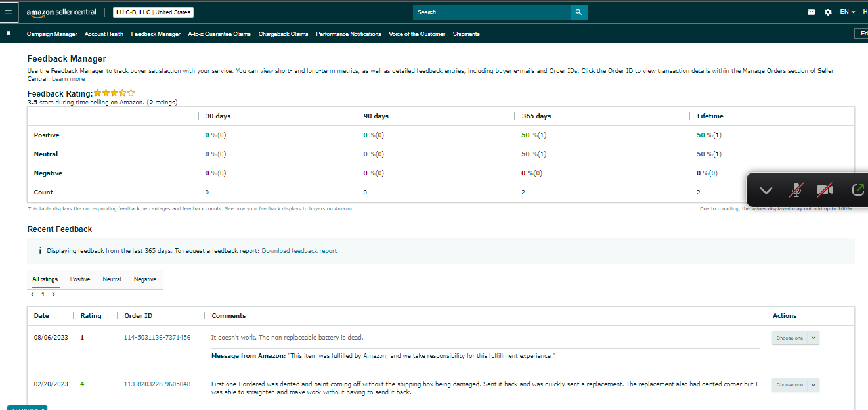Click the Neutral row label
This screenshot has width=868, height=410.
pyautogui.click(x=46, y=154)
